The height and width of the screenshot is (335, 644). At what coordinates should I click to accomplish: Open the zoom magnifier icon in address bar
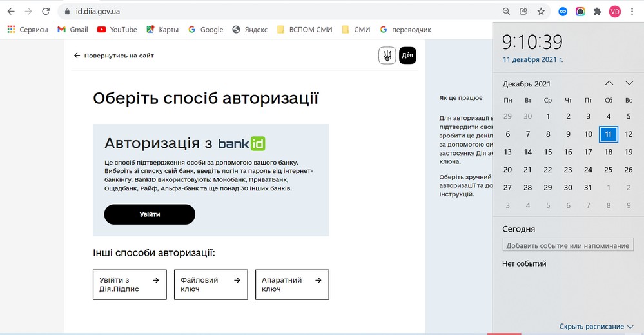tap(507, 12)
